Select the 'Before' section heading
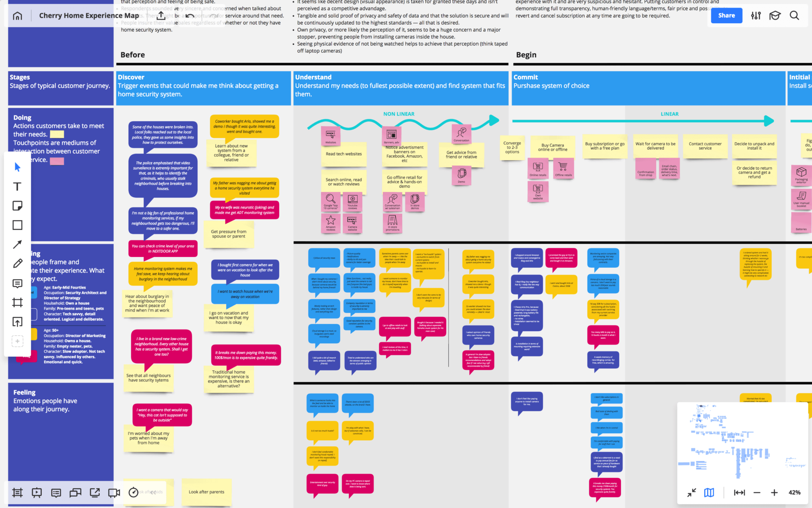The width and height of the screenshot is (812, 508). click(132, 55)
